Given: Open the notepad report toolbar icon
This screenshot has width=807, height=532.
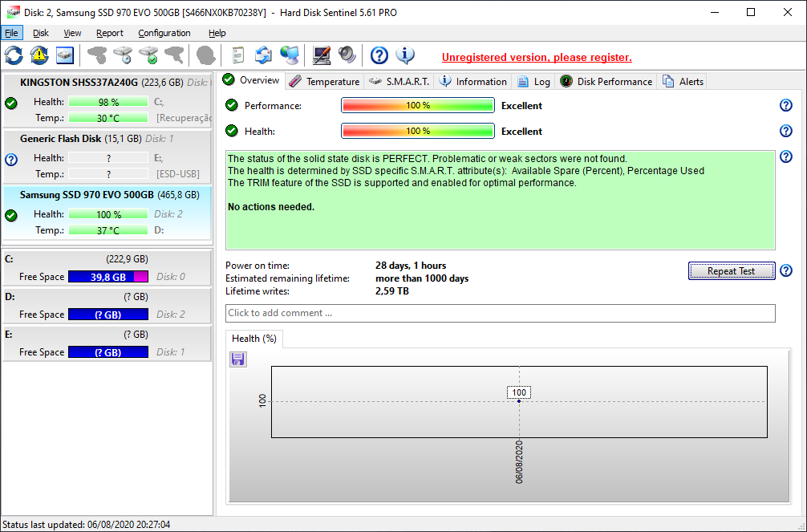Looking at the screenshot, I should [x=237, y=55].
